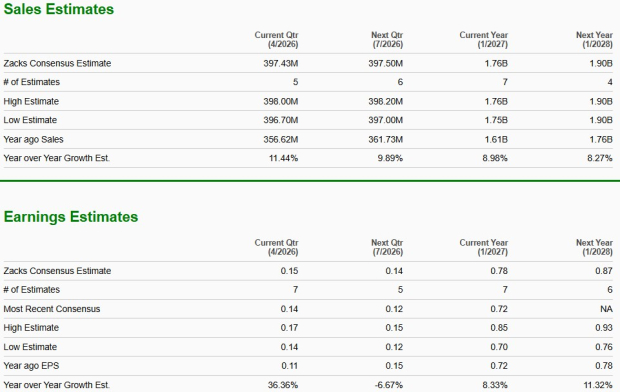This screenshot has height=392, width=620.
Task: Click EPS low estimate 0.70
Action: coord(499,347)
